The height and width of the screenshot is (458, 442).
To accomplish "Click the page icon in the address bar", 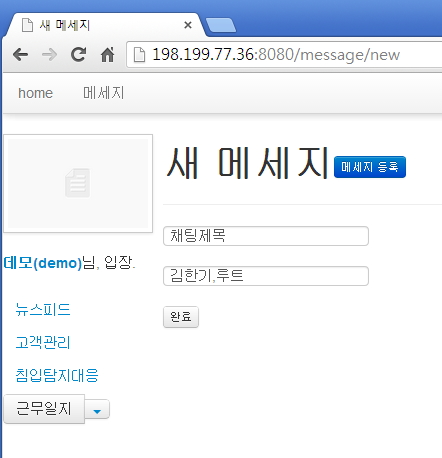I will (139, 55).
